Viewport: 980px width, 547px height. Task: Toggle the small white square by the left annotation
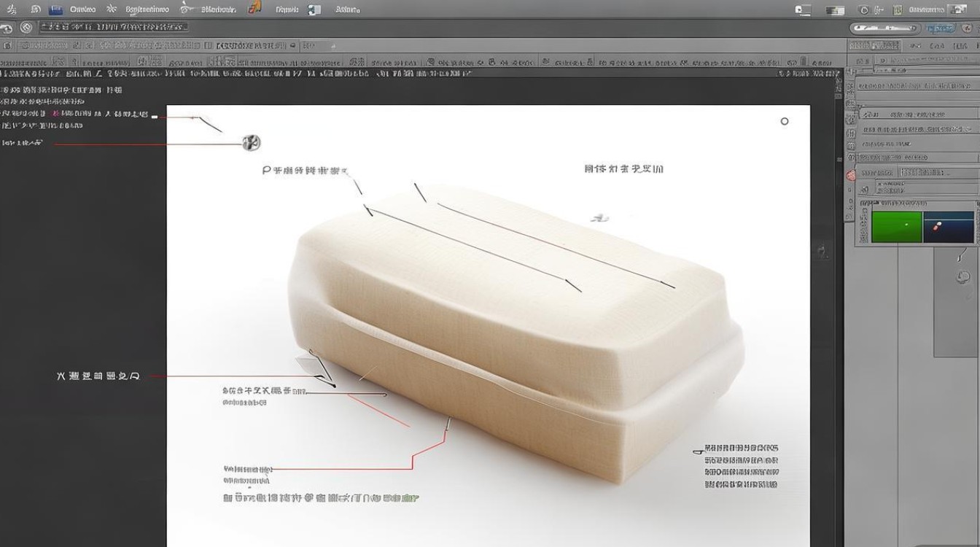point(154,116)
